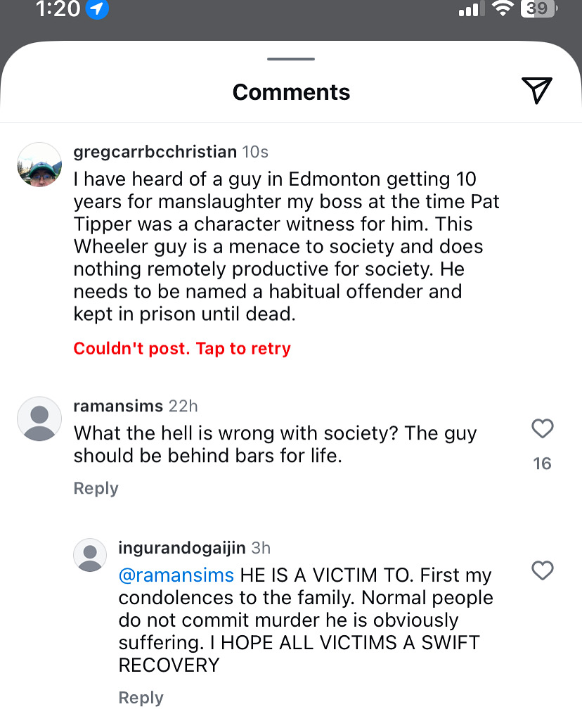Tap the sheet drag handle bar
This screenshot has height=728, width=582.
tap(291, 59)
